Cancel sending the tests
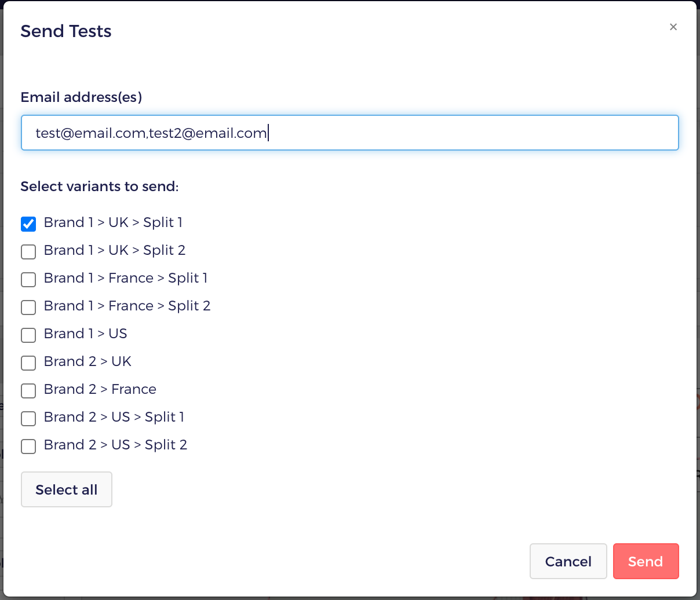The width and height of the screenshot is (700, 600). 568,561
